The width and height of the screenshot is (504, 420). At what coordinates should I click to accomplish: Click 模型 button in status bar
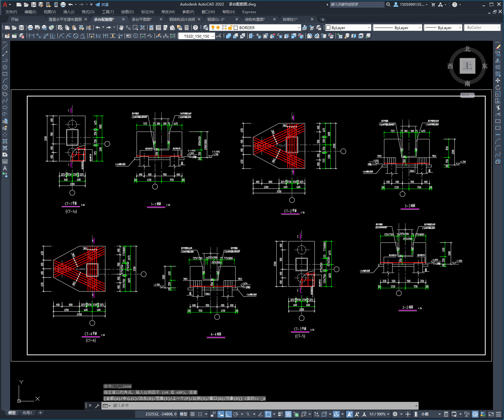[x=184, y=414]
